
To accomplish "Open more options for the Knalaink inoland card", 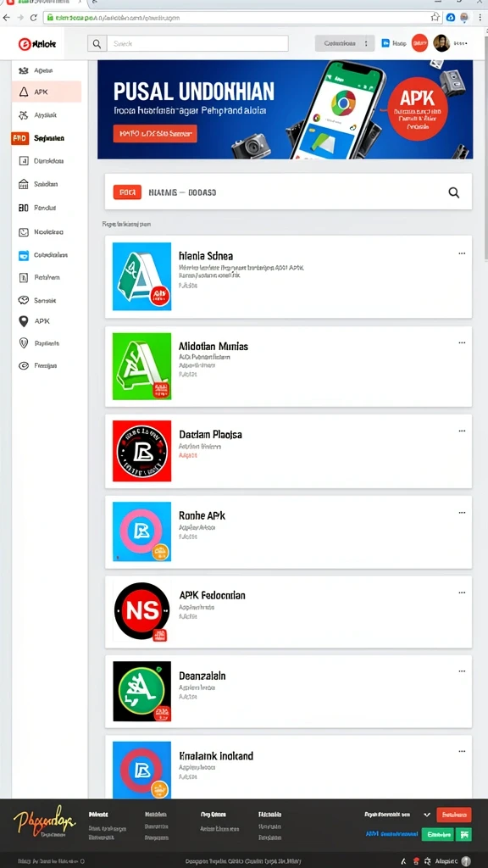I will [462, 752].
